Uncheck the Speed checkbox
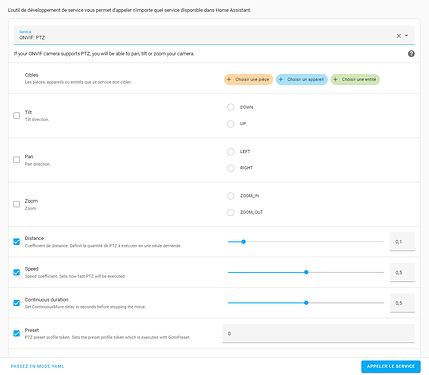This screenshot has height=375, width=429. (x=16, y=272)
